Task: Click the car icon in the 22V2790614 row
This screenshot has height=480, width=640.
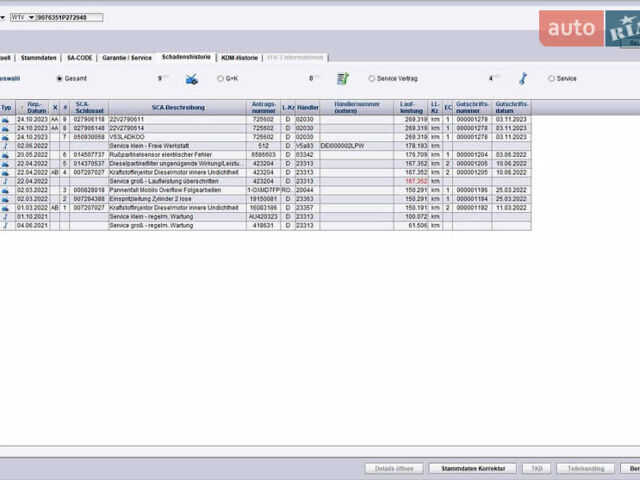Action: pos(5,129)
